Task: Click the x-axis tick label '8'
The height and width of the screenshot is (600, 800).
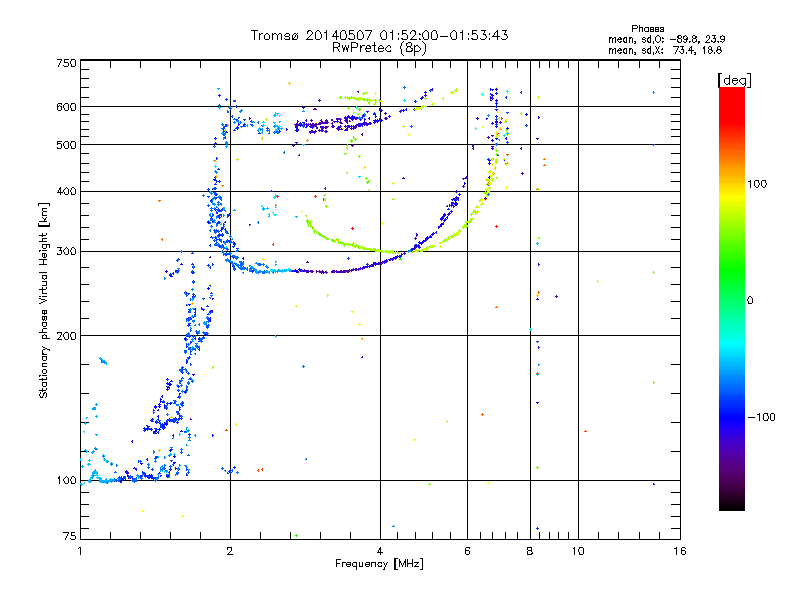Action: tap(530, 551)
